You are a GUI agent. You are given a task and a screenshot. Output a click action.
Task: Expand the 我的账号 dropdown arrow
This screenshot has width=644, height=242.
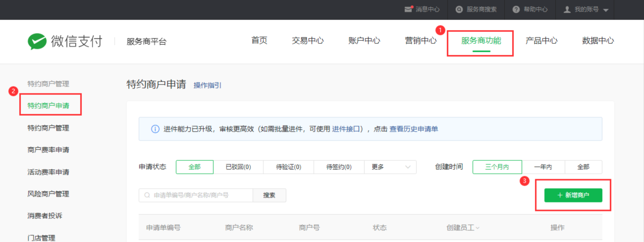click(606, 10)
